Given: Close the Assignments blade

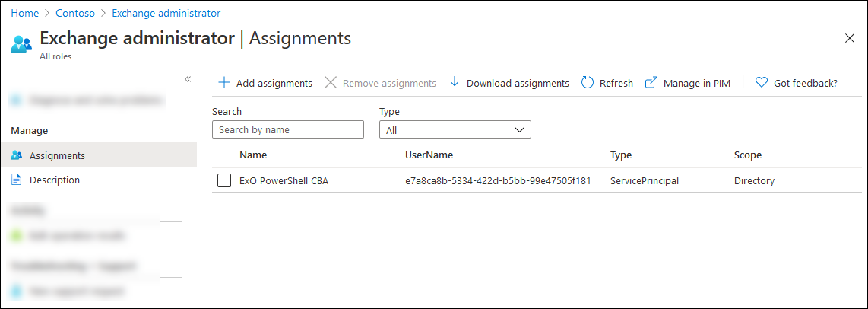Looking at the screenshot, I should (850, 38).
